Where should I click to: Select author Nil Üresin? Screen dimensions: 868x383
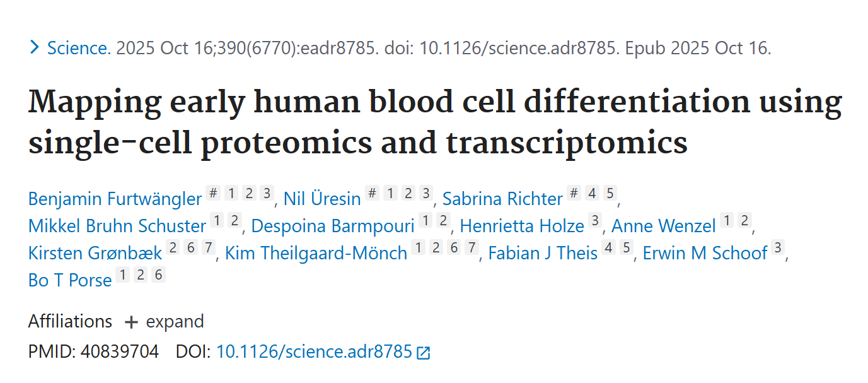coord(322,199)
